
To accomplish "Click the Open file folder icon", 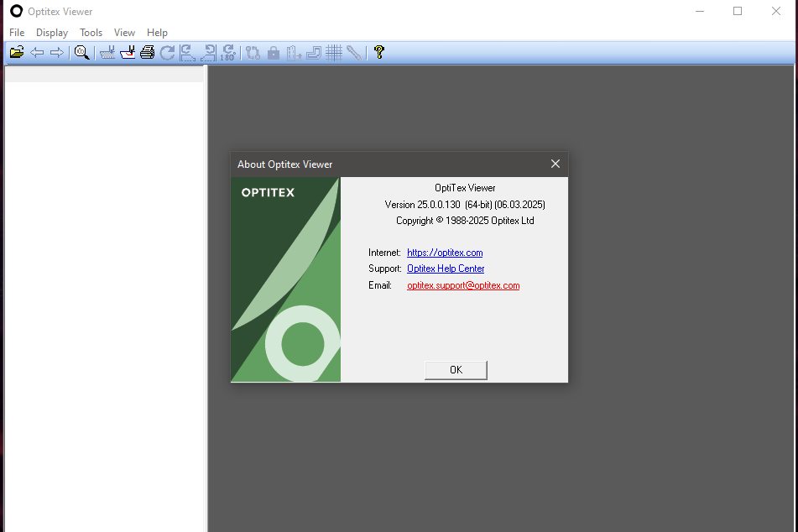I will (x=16, y=53).
